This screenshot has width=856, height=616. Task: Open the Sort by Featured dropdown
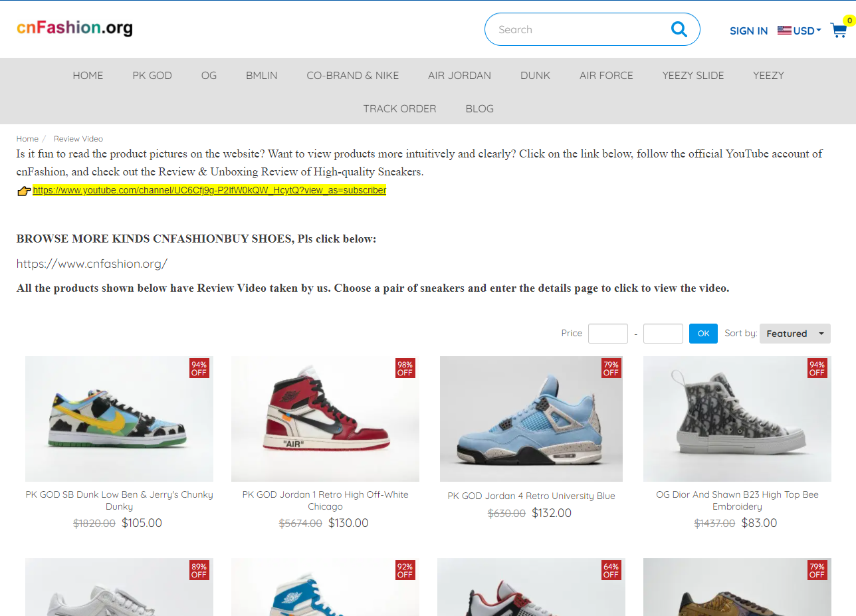(795, 334)
